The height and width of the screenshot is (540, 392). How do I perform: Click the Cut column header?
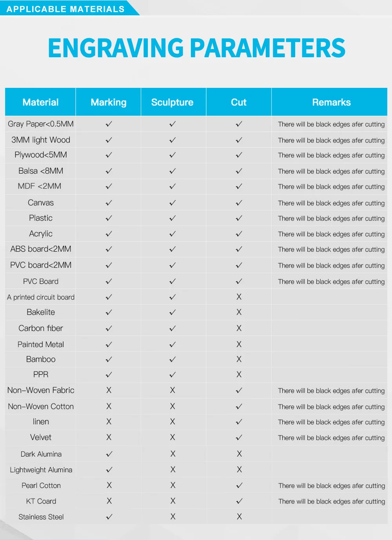pyautogui.click(x=239, y=102)
